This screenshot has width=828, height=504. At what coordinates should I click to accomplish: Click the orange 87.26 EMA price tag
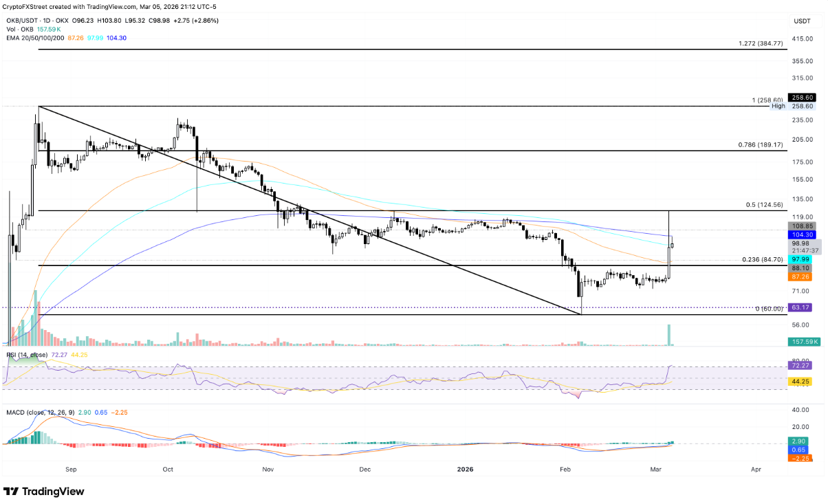click(x=802, y=276)
